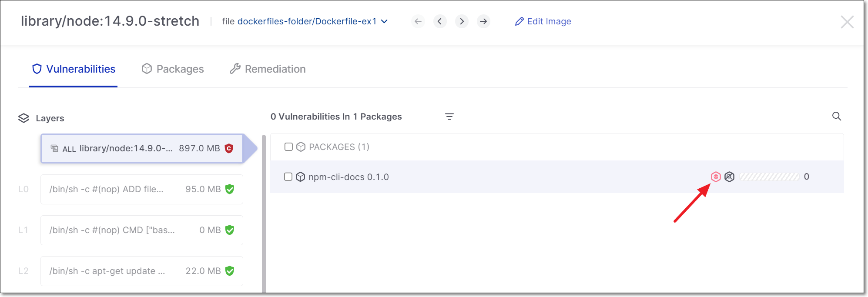Screen dimensions: 868x297
Task: Click the 897.0 MB size value
Action: (x=199, y=148)
